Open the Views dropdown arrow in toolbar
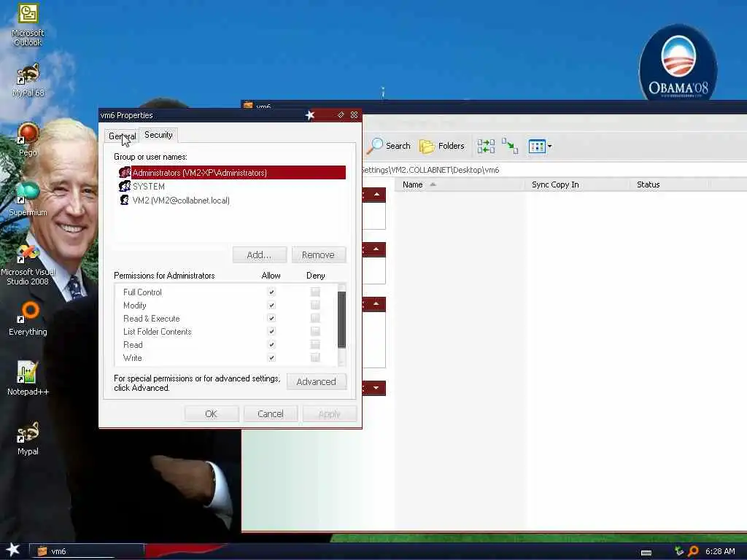747x560 pixels. click(x=550, y=146)
